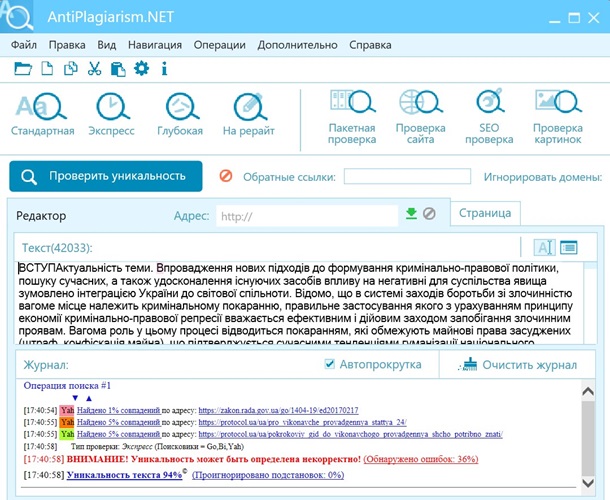Open SEO проверка tool

point(489,117)
